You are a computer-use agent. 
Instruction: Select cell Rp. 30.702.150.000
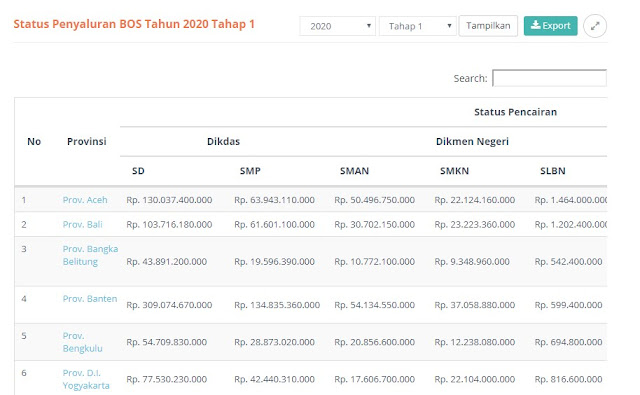(x=374, y=224)
